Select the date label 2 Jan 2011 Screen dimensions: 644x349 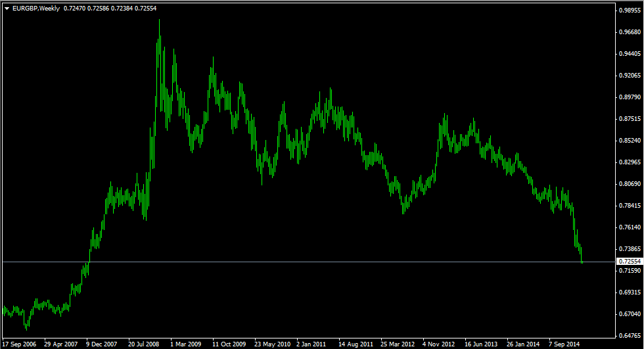pyautogui.click(x=311, y=344)
